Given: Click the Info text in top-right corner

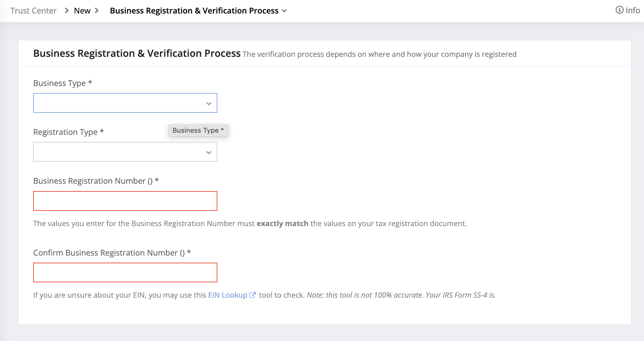Looking at the screenshot, I should [633, 10].
